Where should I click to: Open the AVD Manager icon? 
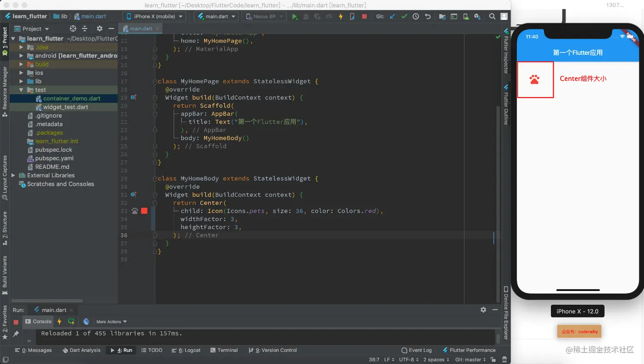click(466, 17)
